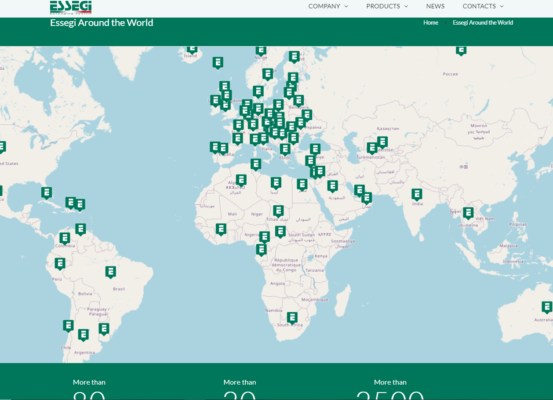
Task: Click the marker in Algeria
Action: 241,180
